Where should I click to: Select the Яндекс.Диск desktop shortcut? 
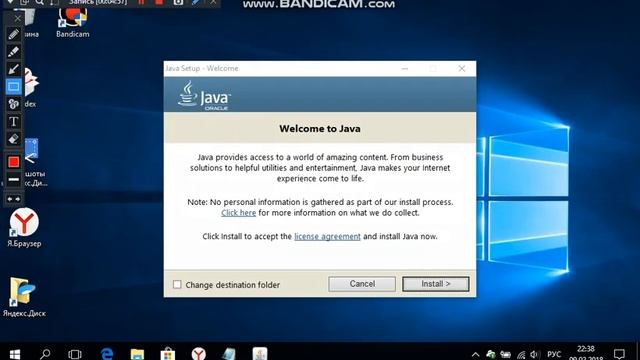[24, 297]
